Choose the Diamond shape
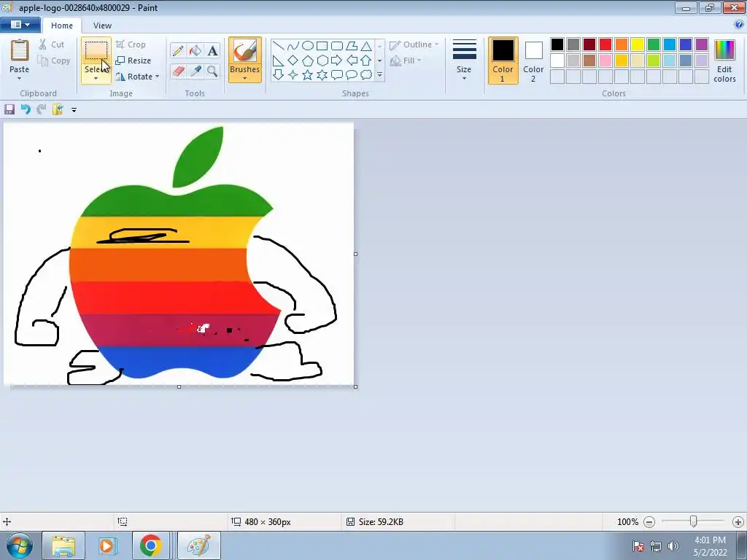The image size is (747, 560). [293, 61]
